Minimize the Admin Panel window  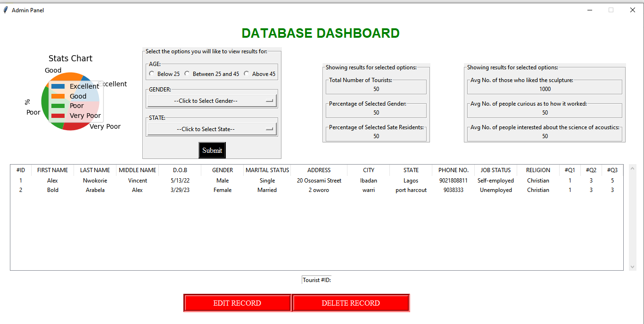(589, 10)
